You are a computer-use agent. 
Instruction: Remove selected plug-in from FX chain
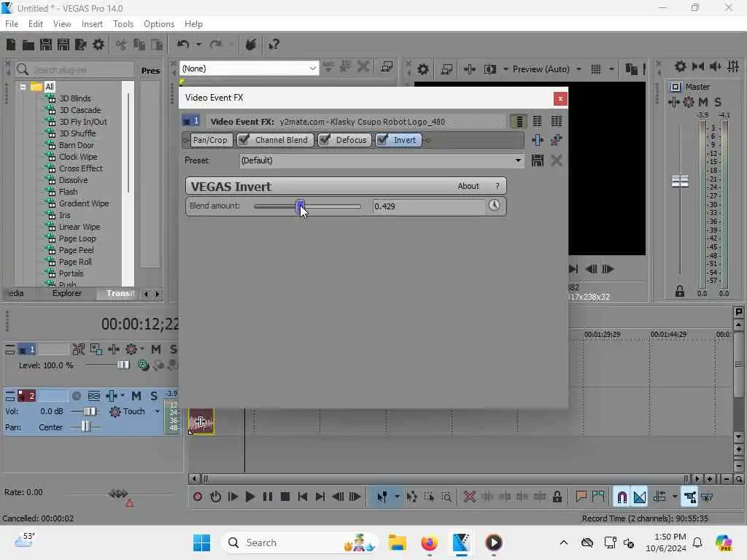click(x=556, y=140)
